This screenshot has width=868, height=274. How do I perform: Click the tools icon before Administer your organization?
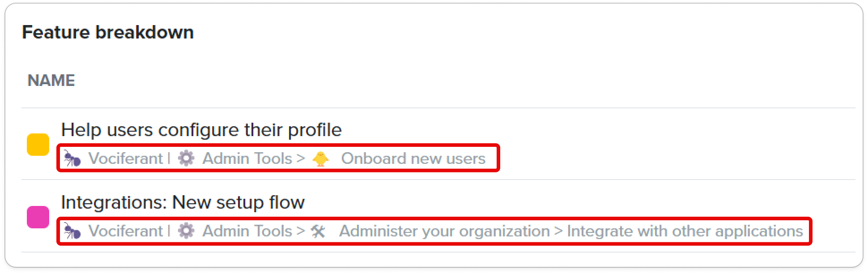318,231
